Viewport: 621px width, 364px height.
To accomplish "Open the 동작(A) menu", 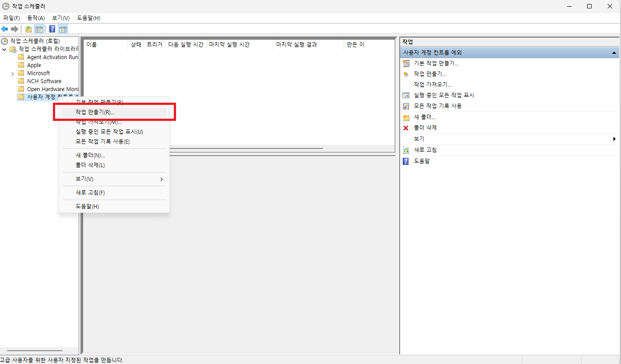I will point(36,18).
